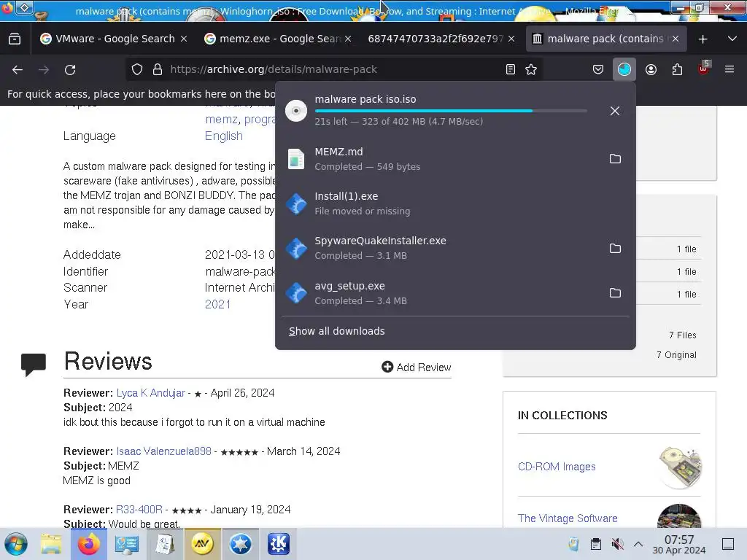Viewport: 747px width, 560px height.
Task: Open reviewer R33-400R profile
Action: coord(139,510)
